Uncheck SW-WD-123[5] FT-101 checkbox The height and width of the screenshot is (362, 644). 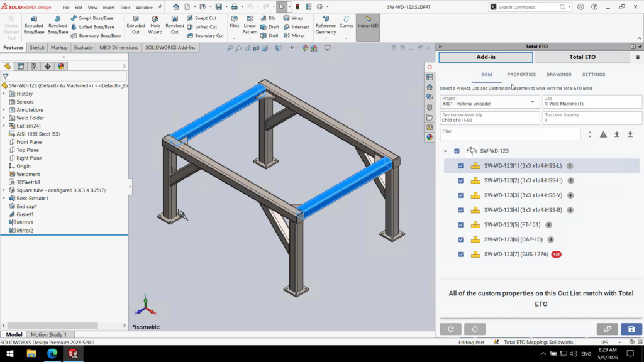point(461,225)
